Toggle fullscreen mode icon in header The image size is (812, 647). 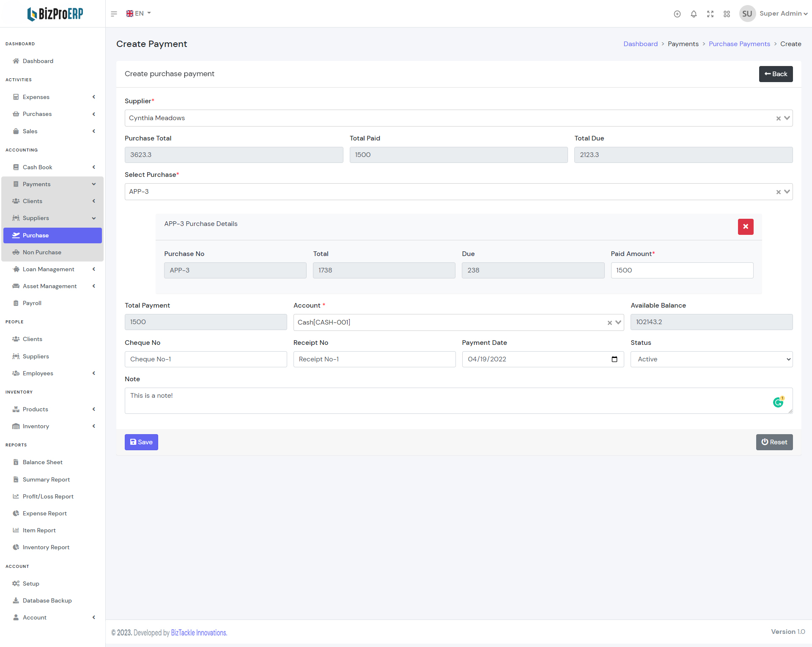[x=710, y=14]
